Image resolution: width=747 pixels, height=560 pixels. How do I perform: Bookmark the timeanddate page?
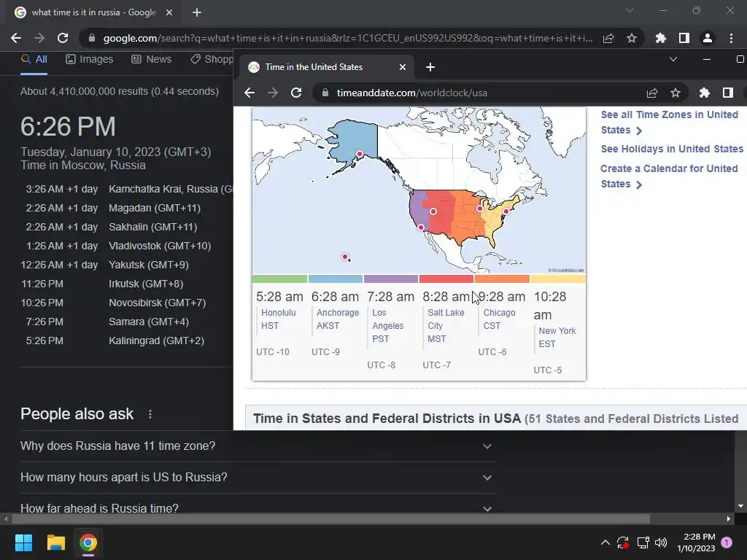[676, 93]
